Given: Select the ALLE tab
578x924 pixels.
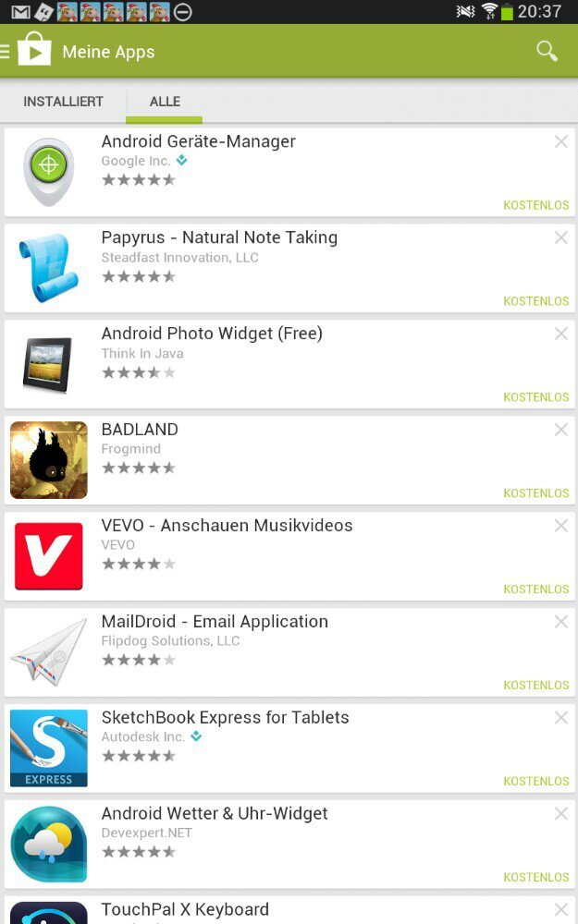Looking at the screenshot, I should coord(165,102).
